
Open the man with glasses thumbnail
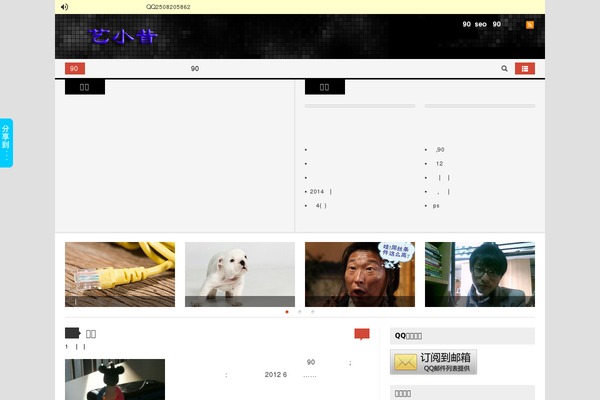[x=480, y=274]
